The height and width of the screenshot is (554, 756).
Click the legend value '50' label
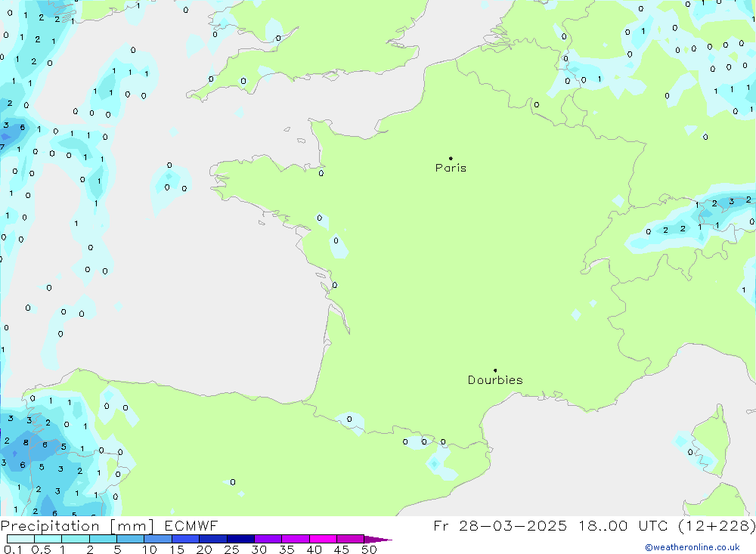coord(369,549)
